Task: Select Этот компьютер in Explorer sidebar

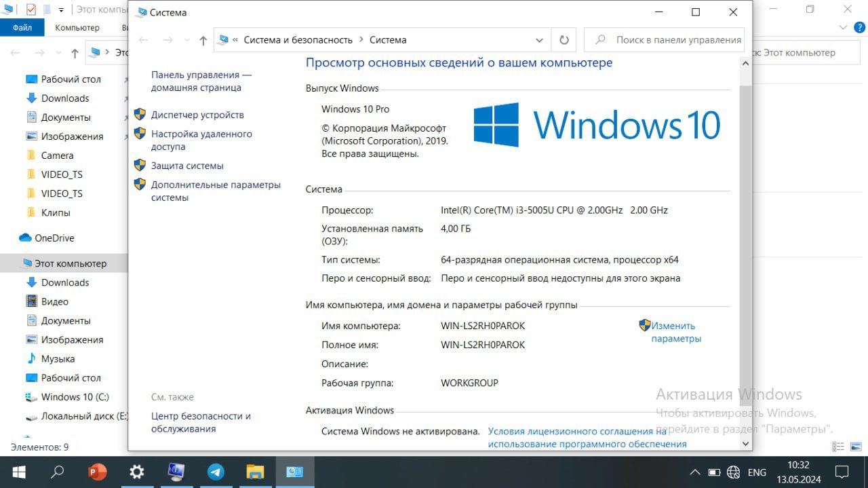Action: coord(64,263)
